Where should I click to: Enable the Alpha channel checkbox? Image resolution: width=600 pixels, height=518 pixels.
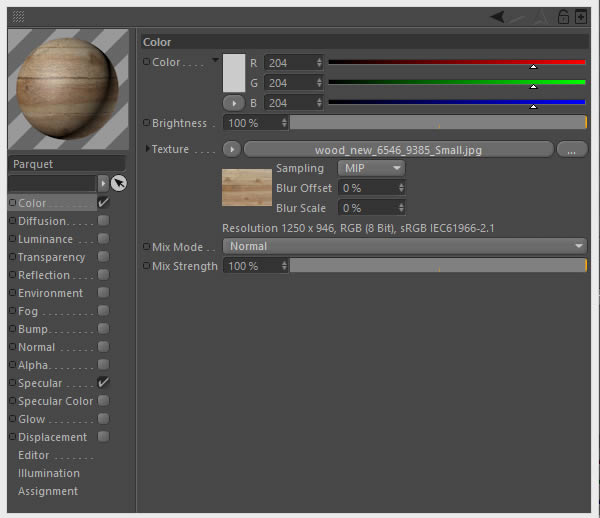(103, 364)
